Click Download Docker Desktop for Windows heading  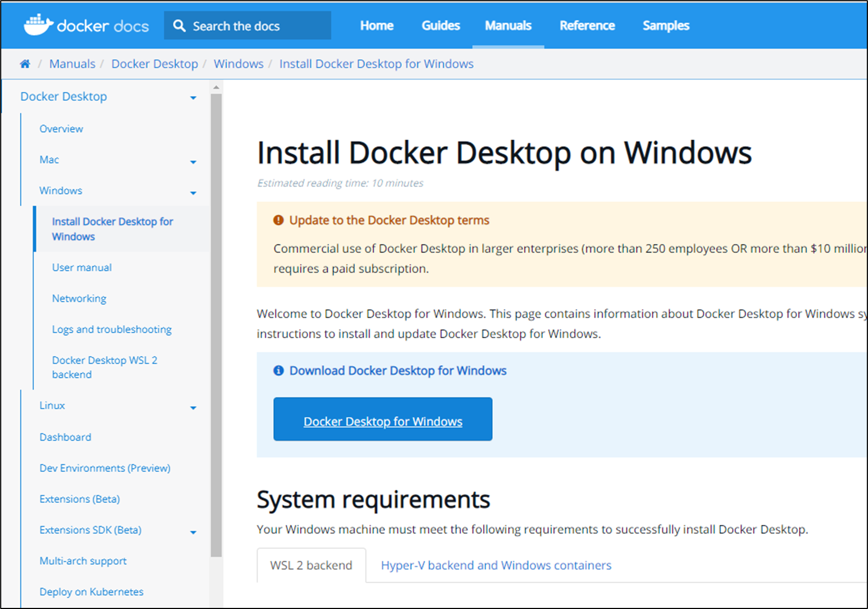(398, 371)
